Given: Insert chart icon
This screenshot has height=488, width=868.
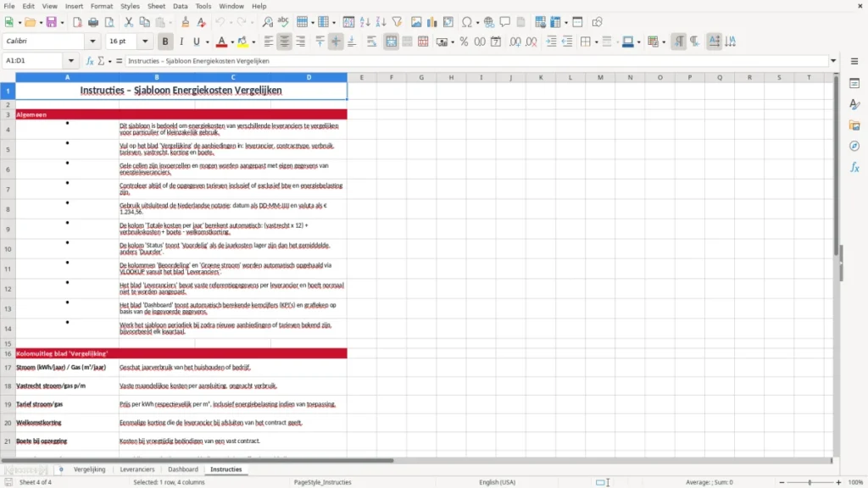Looking at the screenshot, I should click(x=431, y=22).
